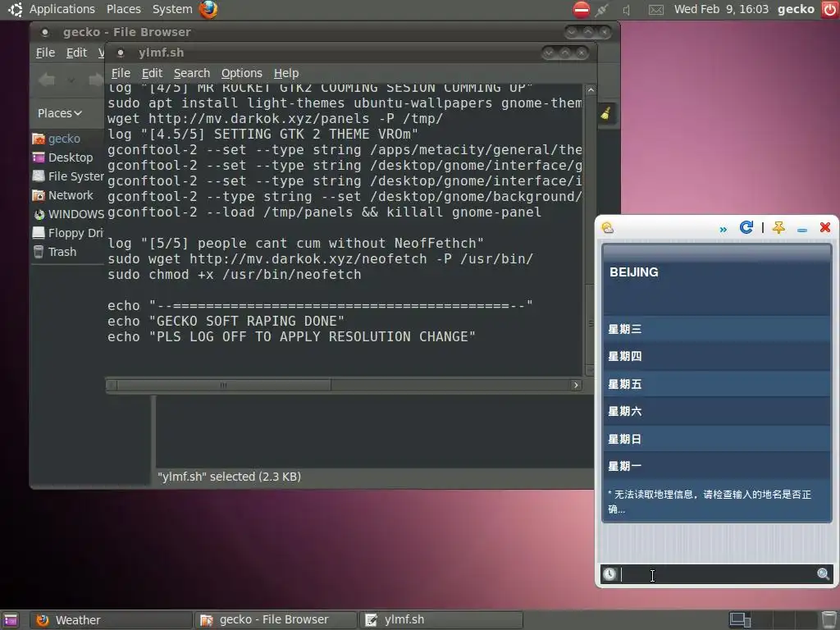Screen dimensions: 840x630
Task: Open the Places menu in top panel
Action: [x=123, y=9]
